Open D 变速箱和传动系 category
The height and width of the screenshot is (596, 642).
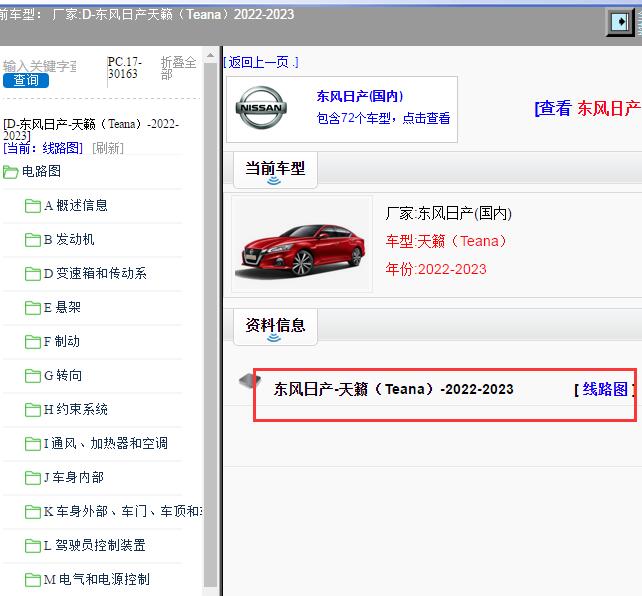[x=95, y=273]
